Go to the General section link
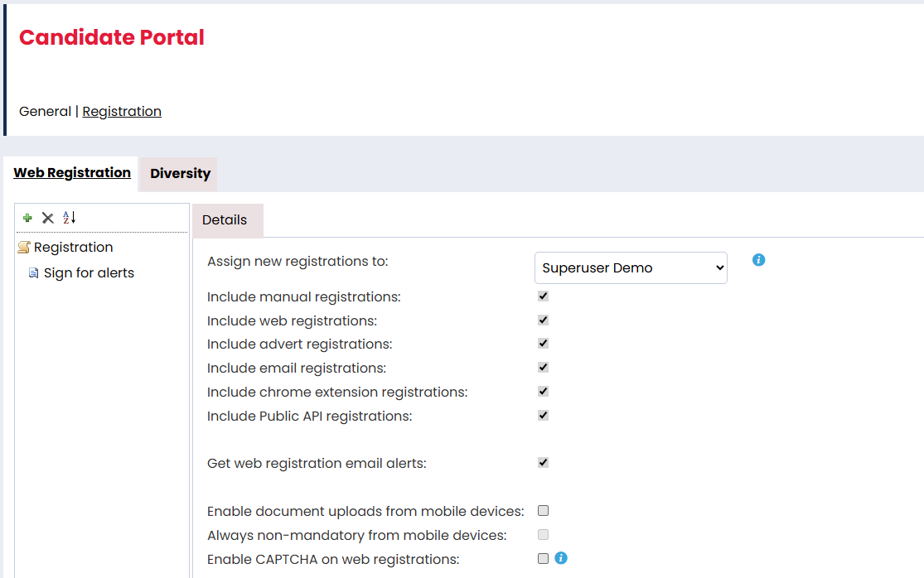Screen dimensions: 924x578 coord(45,111)
